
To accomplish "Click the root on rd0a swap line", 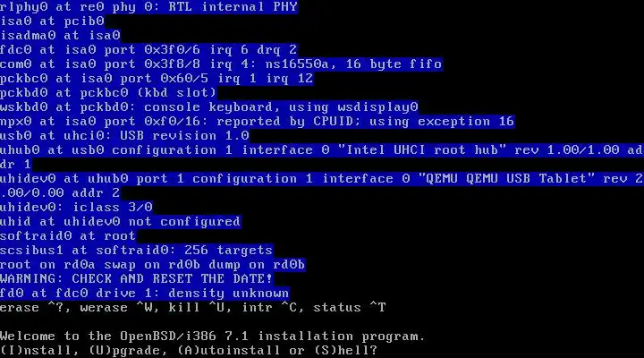I will pos(152,264).
